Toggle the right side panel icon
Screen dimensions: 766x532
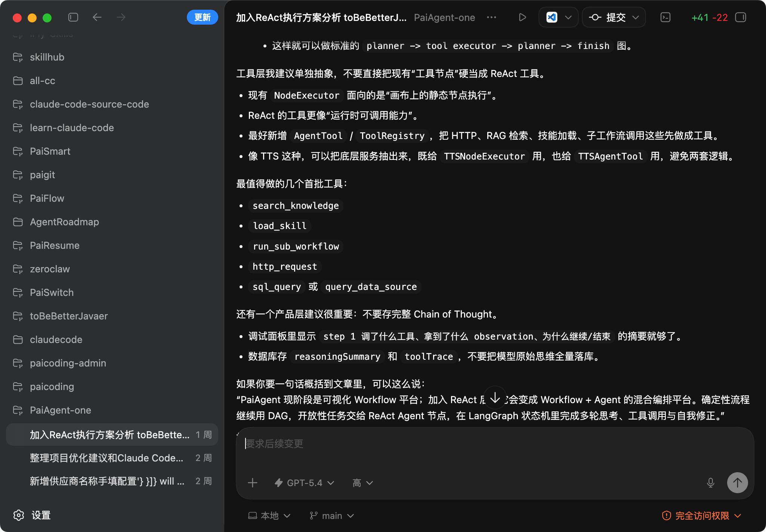740,17
